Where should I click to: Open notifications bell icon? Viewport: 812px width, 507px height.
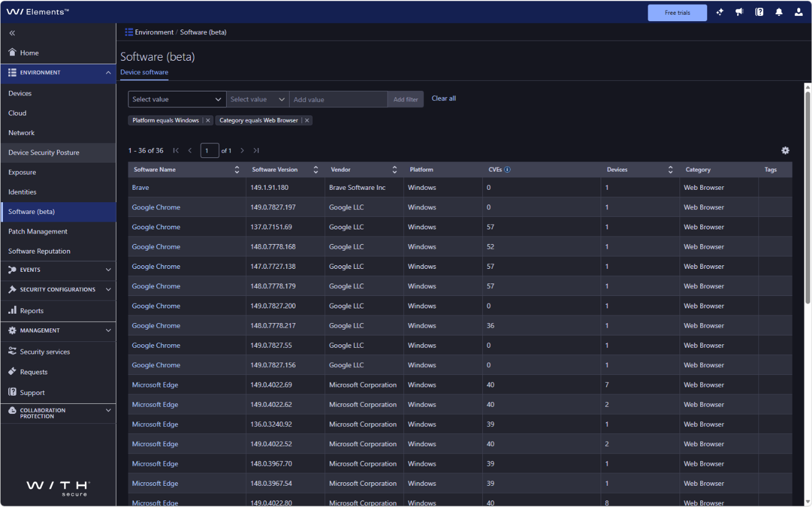[779, 12]
